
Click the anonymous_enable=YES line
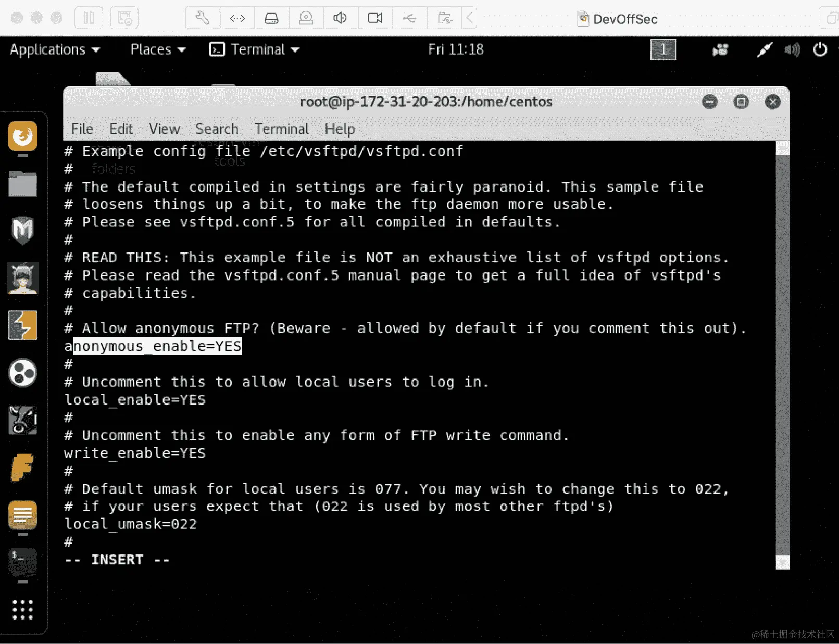pyautogui.click(x=153, y=346)
